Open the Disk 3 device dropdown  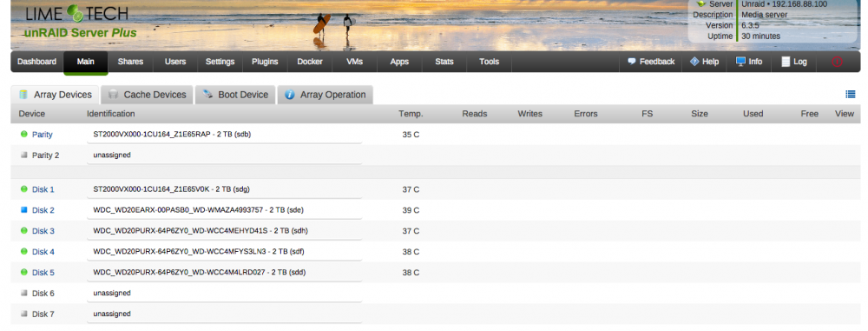click(x=224, y=230)
